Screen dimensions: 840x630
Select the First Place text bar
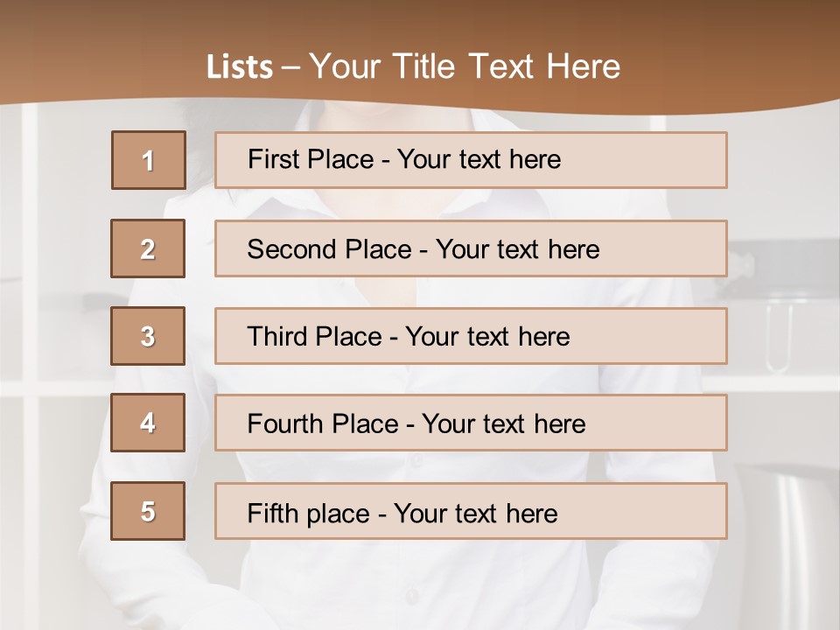pos(471,160)
